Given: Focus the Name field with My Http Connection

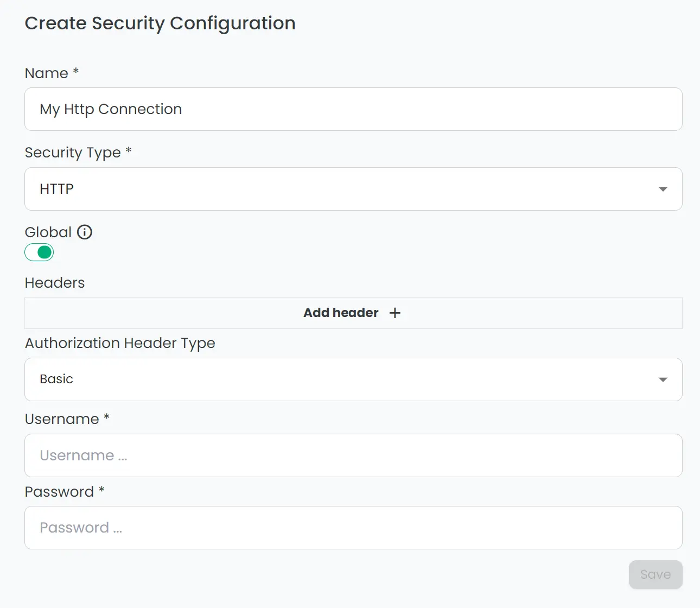Looking at the screenshot, I should click(x=353, y=109).
